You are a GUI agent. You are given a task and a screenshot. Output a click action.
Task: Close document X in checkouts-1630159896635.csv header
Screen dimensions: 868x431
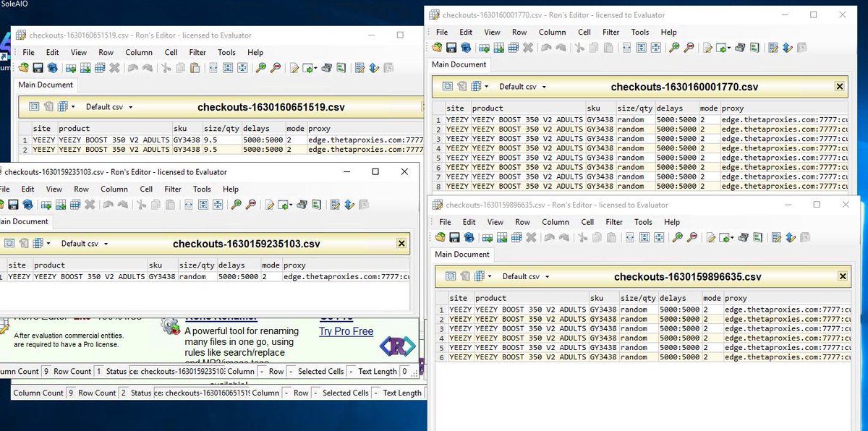pos(843,276)
